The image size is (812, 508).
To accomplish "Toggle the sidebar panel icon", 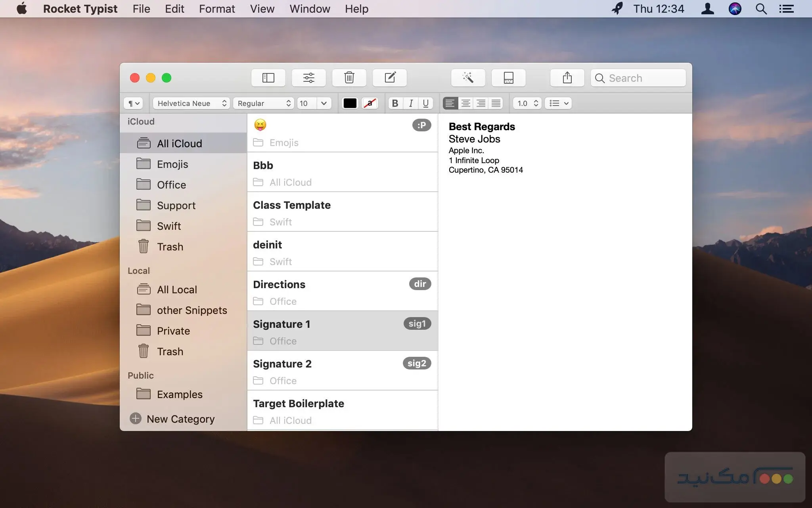I will [x=268, y=78].
